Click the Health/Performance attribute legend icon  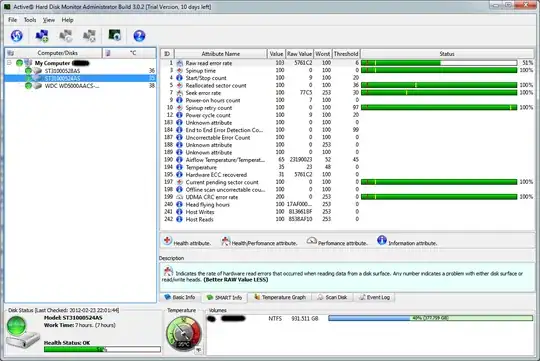point(226,240)
